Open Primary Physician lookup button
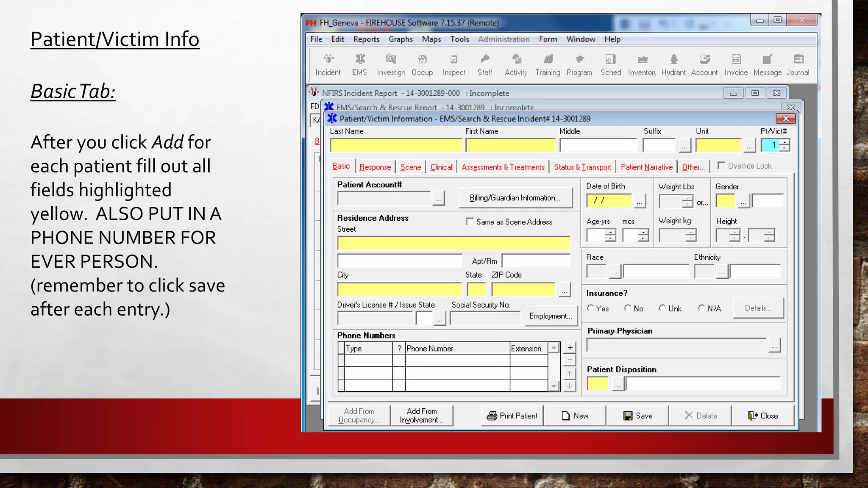 click(x=774, y=345)
